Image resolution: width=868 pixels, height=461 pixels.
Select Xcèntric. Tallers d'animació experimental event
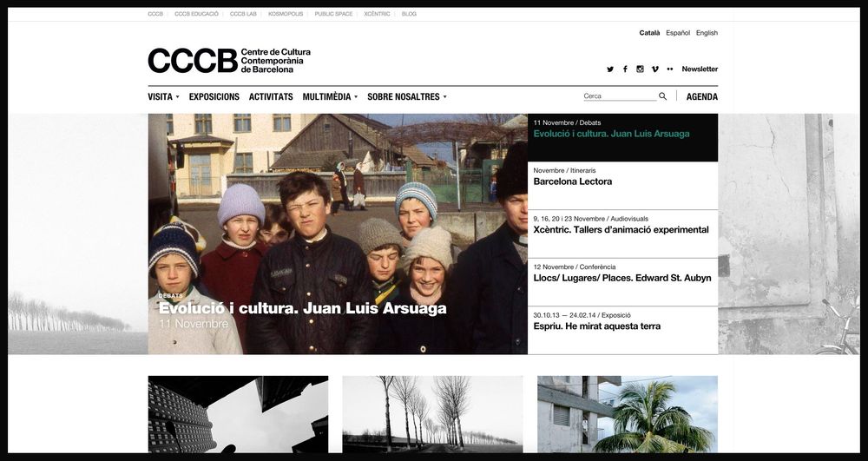pyautogui.click(x=622, y=234)
